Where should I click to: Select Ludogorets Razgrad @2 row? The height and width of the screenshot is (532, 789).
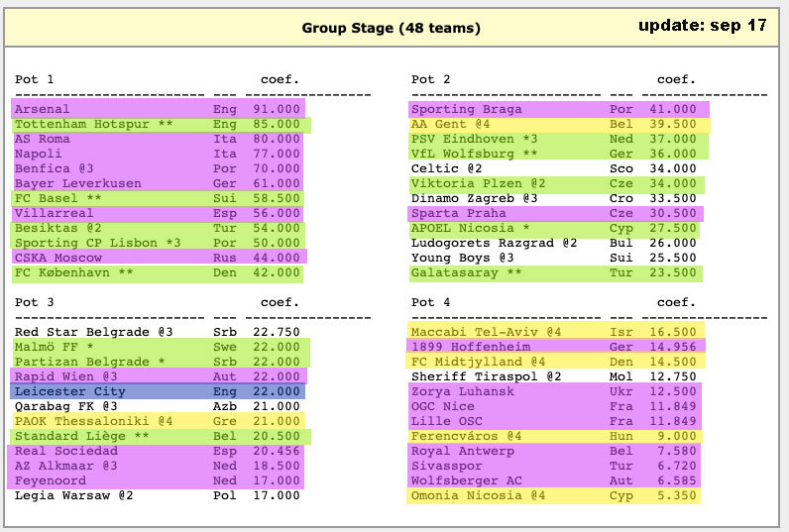[x=553, y=243]
